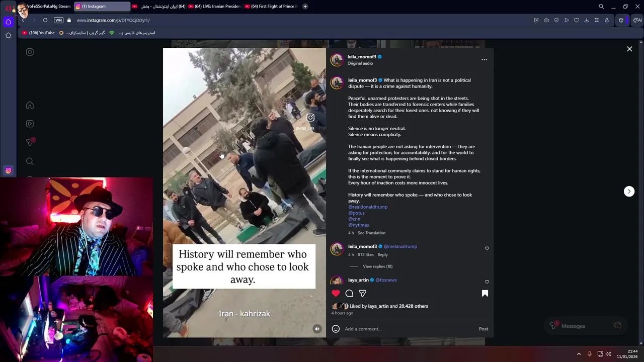Add page to bookmarks heart icon
644x362 pixels.
577,20
